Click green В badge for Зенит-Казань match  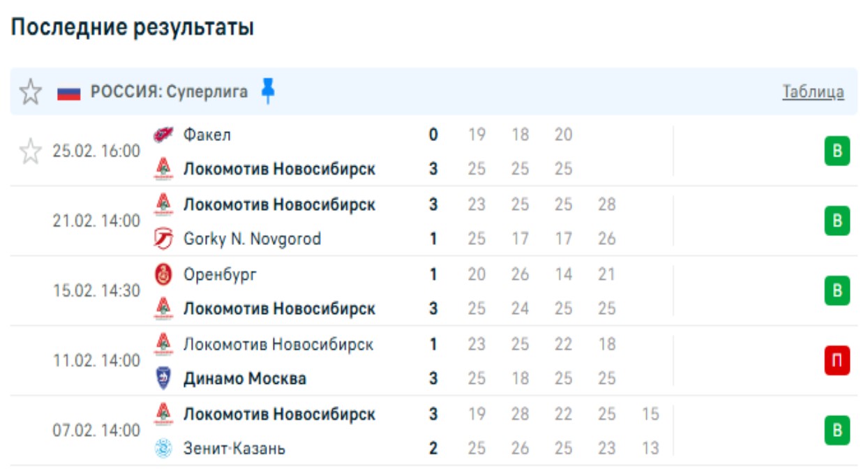click(x=837, y=431)
